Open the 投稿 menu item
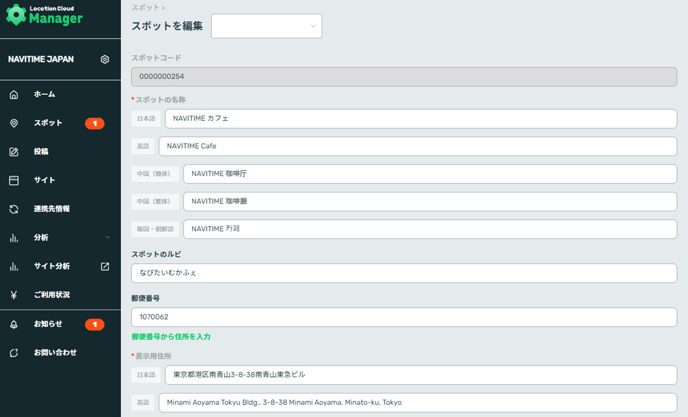 tap(41, 151)
